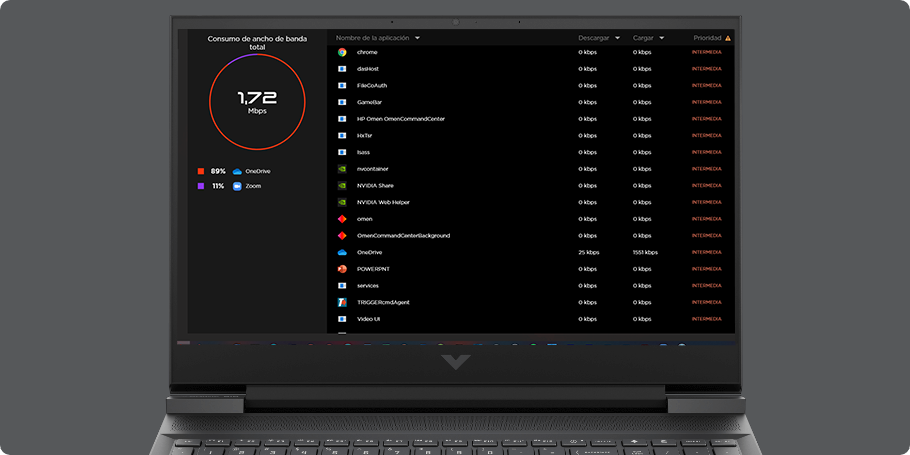Click the purple 11% Zoom color swatch
Image resolution: width=910 pixels, height=455 pixels.
tap(201, 186)
